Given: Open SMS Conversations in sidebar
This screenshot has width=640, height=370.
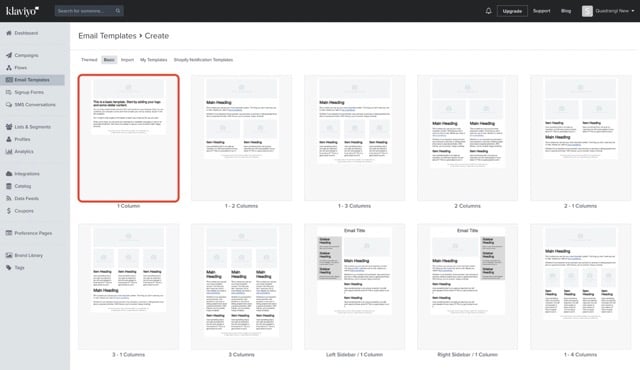Looking at the screenshot, I should click(35, 105).
